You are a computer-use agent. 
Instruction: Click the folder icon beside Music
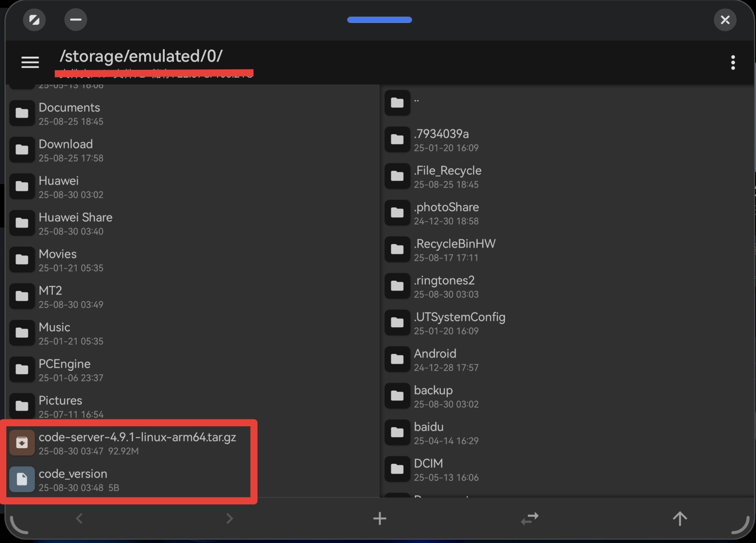(x=22, y=333)
